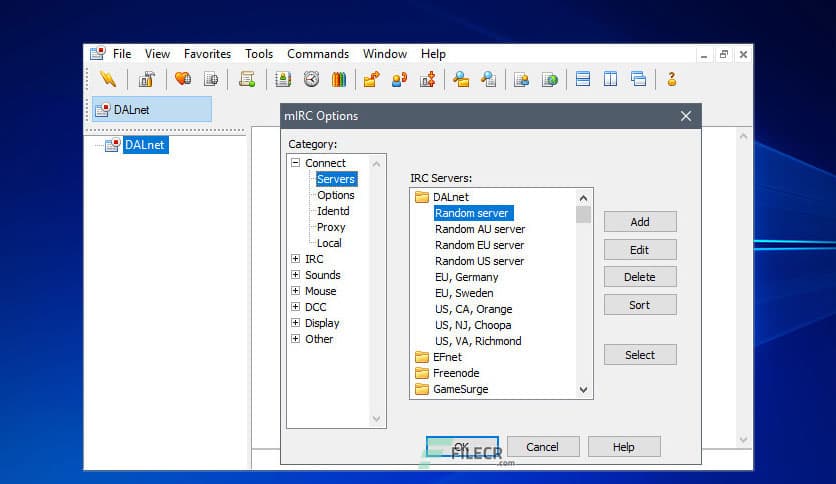Click the mIRC application icon beside File
836x484 pixels.
(x=98, y=53)
